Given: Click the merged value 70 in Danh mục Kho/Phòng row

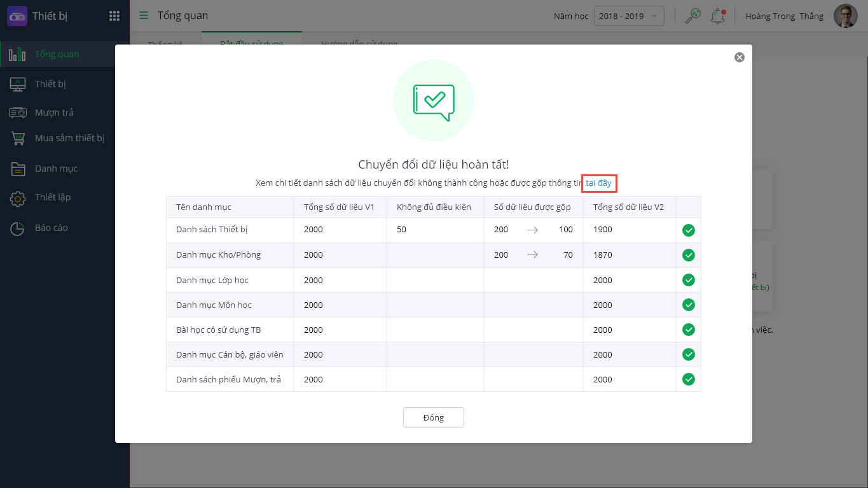Looking at the screenshot, I should [x=568, y=255].
